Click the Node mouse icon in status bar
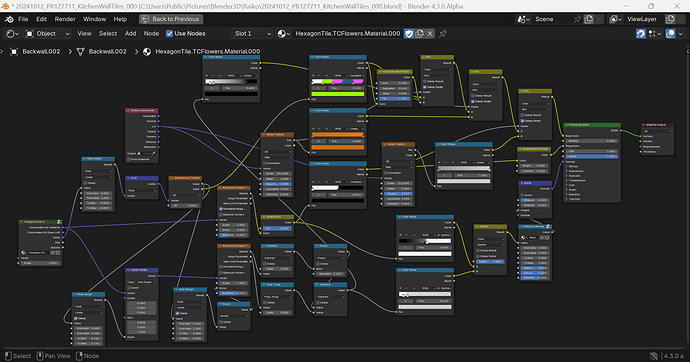This screenshot has width=690, height=362. click(x=79, y=356)
